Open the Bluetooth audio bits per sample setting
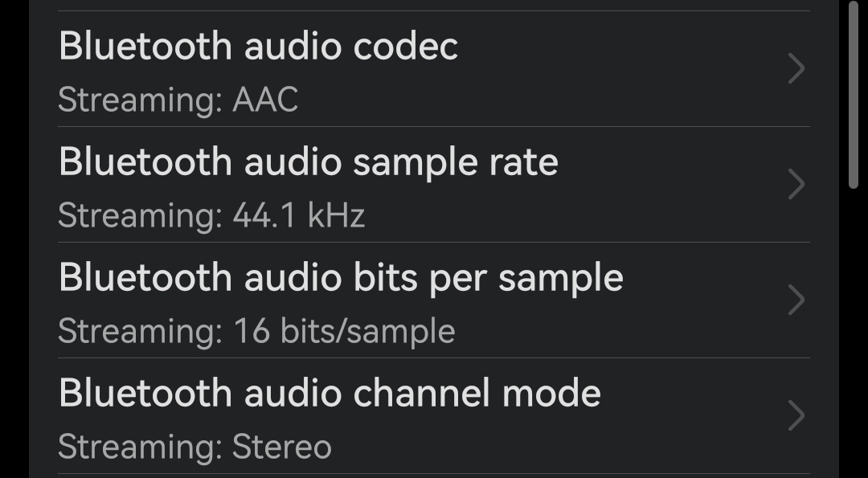The height and width of the screenshot is (478, 868). (x=402, y=301)
